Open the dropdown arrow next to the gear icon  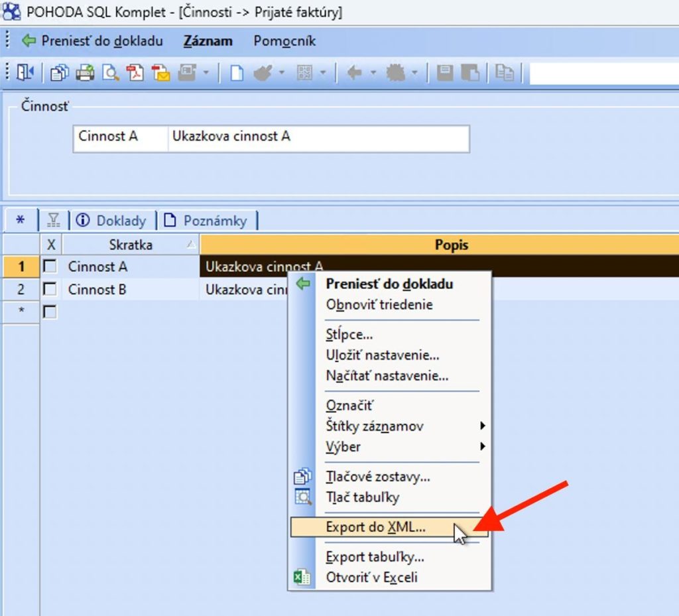pyautogui.click(x=414, y=73)
